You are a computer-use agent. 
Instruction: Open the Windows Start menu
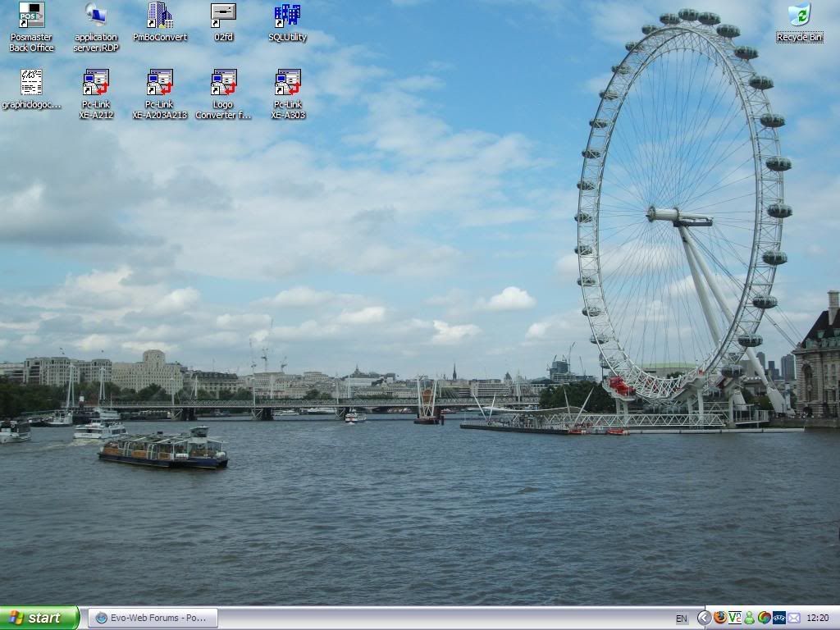coord(39,619)
